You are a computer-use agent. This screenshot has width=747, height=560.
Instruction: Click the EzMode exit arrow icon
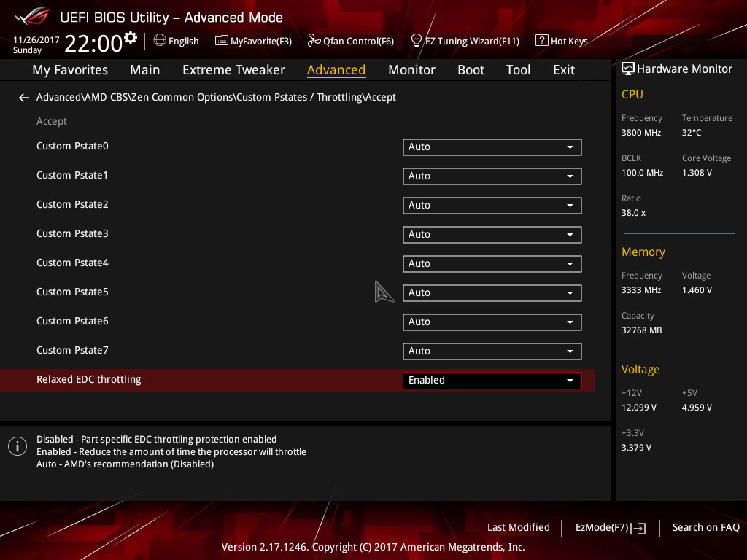pyautogui.click(x=638, y=528)
